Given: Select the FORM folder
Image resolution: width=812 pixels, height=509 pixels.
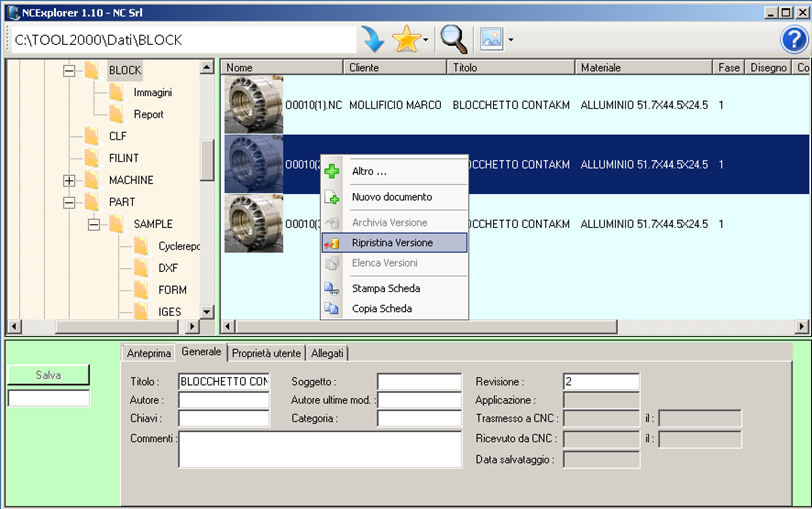Looking at the screenshot, I should [x=172, y=290].
